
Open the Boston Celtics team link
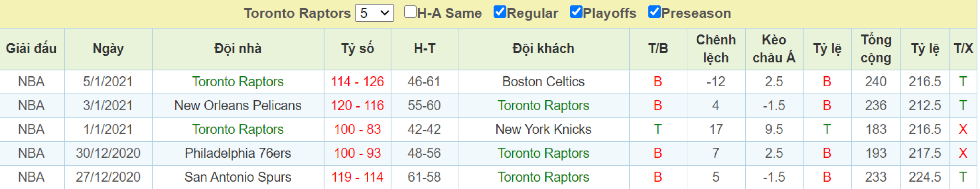click(x=543, y=81)
